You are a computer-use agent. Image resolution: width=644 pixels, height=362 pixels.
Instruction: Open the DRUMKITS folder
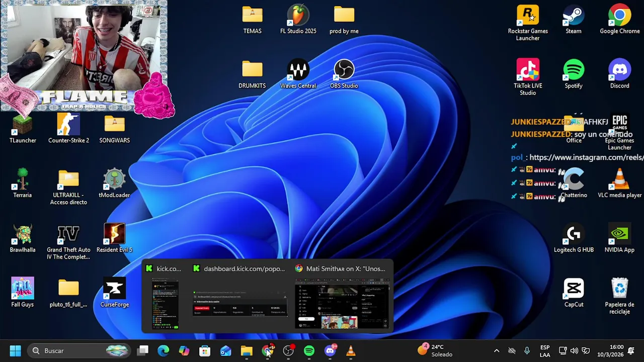(x=252, y=75)
